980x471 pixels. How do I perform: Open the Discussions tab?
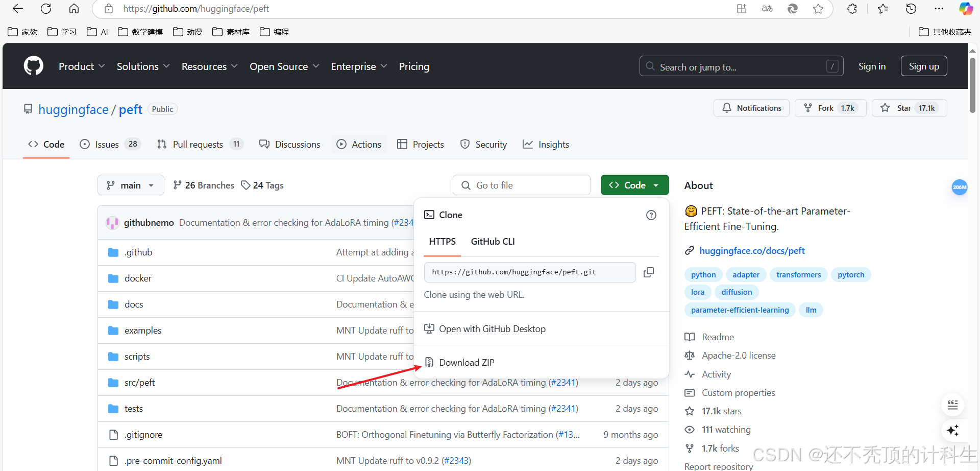tap(290, 145)
